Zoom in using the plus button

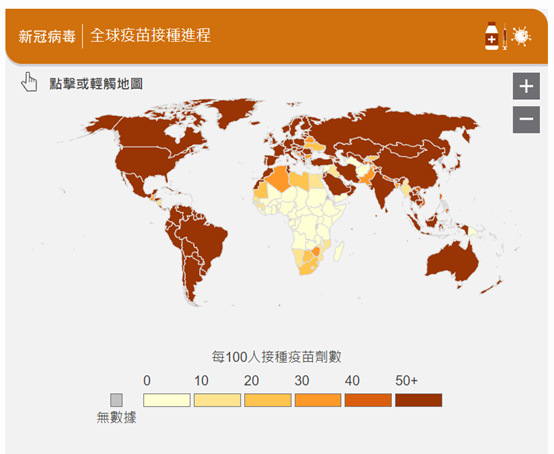pyautogui.click(x=526, y=86)
